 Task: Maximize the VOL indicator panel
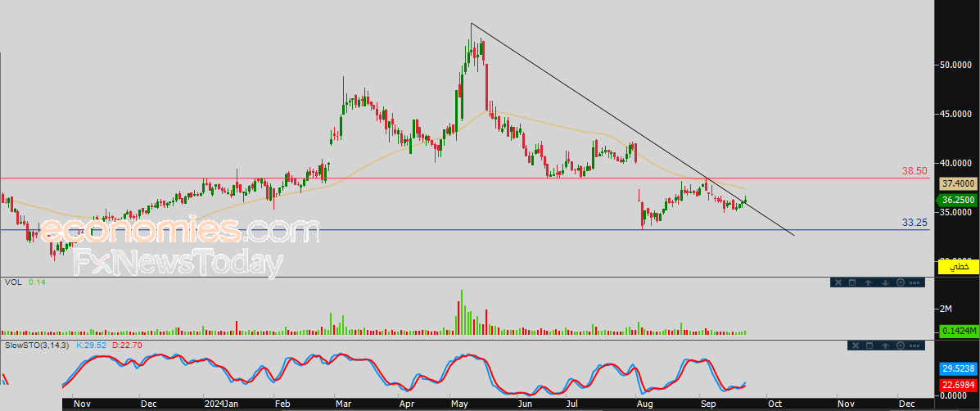tap(852, 282)
